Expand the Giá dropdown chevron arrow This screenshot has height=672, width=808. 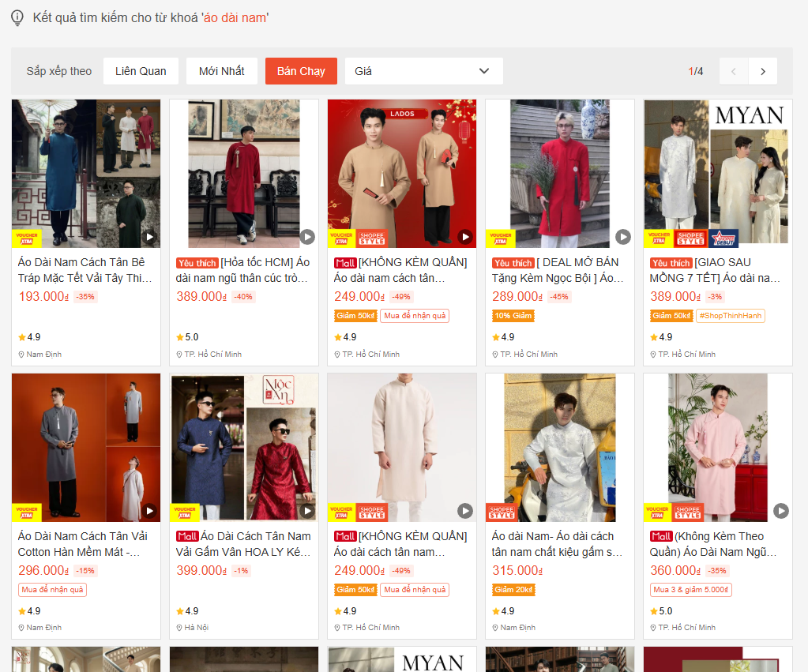[x=484, y=71]
